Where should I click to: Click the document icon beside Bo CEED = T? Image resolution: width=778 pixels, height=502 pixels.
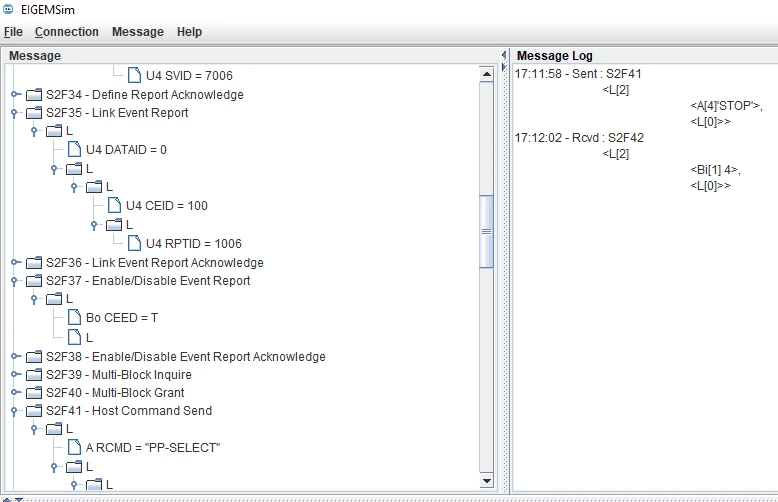coord(74,318)
